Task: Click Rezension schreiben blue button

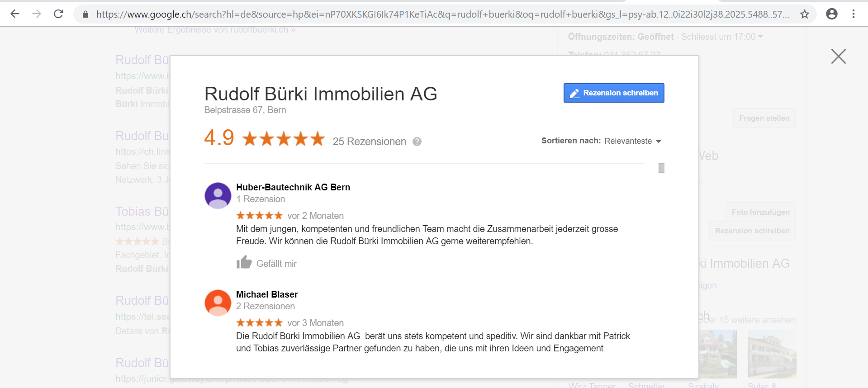Action: [x=614, y=93]
